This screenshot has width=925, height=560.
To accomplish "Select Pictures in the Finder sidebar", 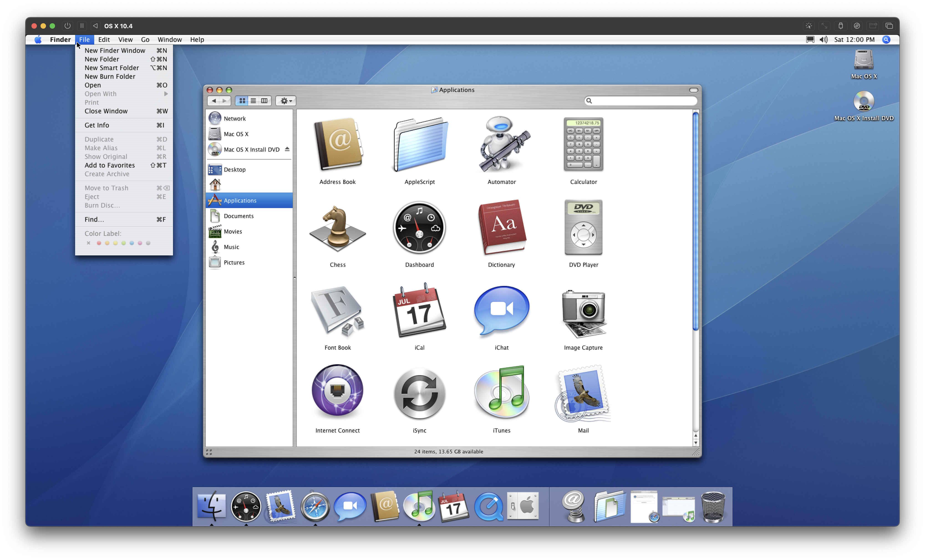I will click(x=249, y=262).
